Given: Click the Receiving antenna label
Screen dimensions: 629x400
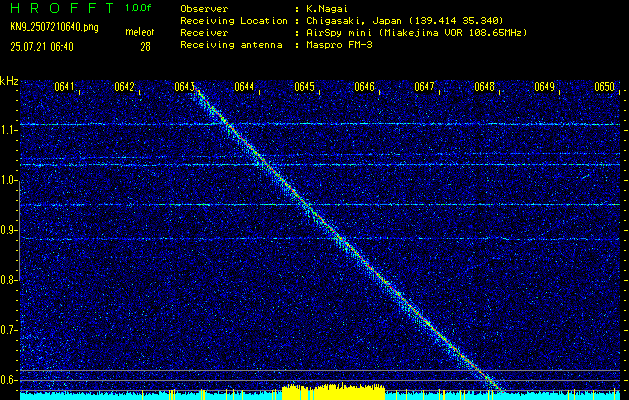Looking at the screenshot, I should [231, 45].
